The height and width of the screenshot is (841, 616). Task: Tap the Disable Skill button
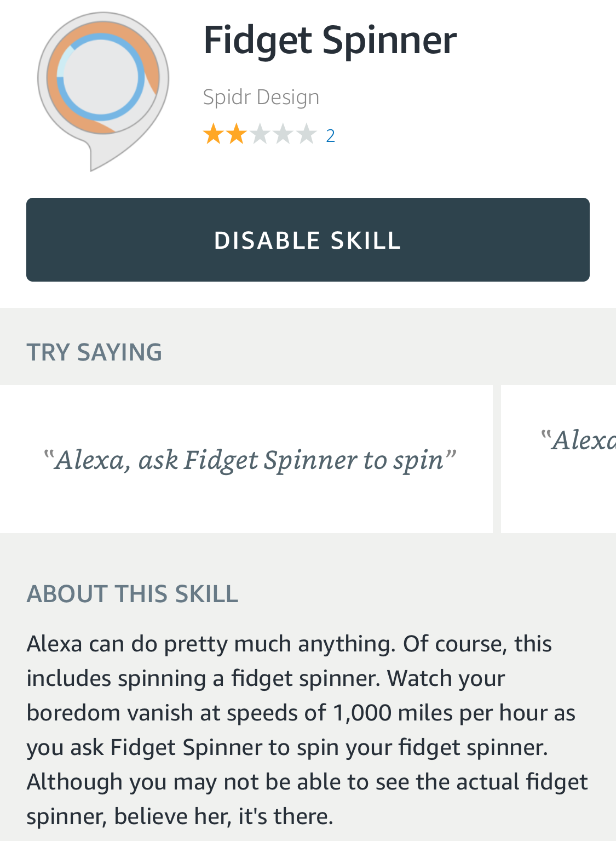[308, 240]
